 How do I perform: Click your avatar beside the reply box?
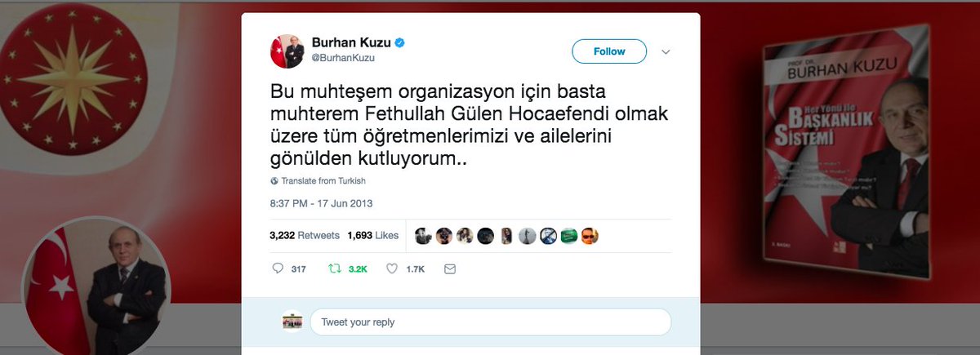292,322
